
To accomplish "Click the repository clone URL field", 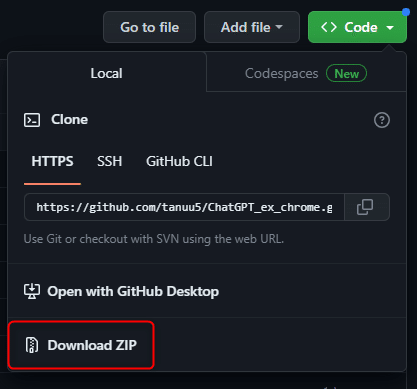I will (184, 207).
